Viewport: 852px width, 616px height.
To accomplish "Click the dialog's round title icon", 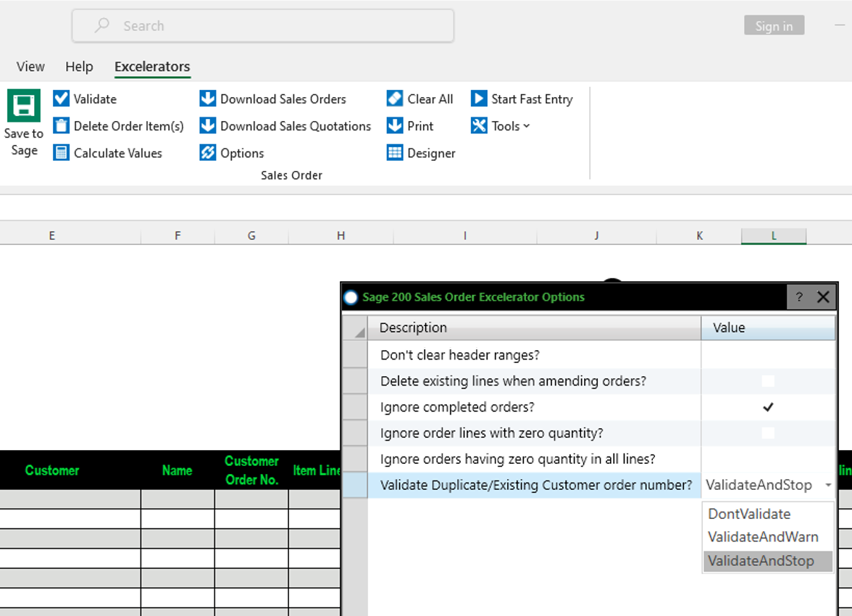I will [351, 297].
